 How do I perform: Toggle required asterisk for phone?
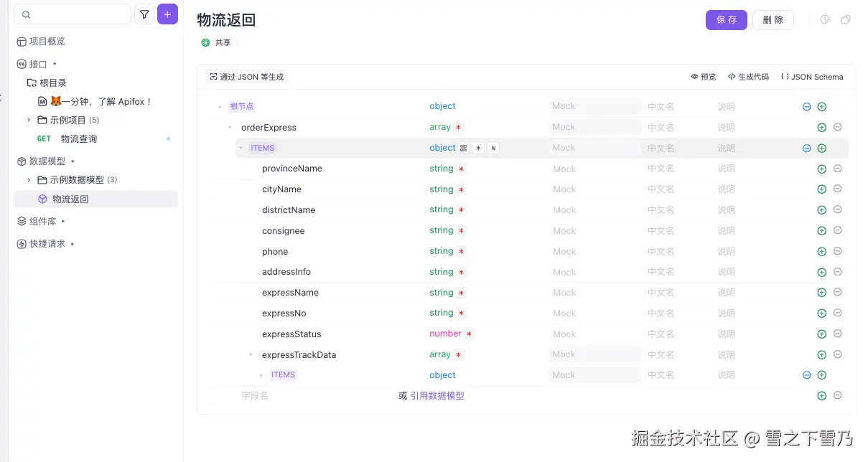[461, 251]
